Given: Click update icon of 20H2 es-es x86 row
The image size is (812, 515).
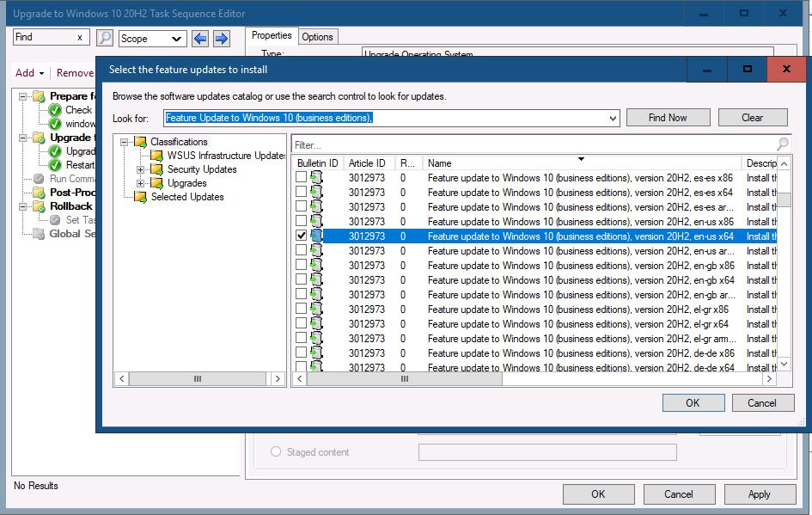Looking at the screenshot, I should tap(316, 178).
